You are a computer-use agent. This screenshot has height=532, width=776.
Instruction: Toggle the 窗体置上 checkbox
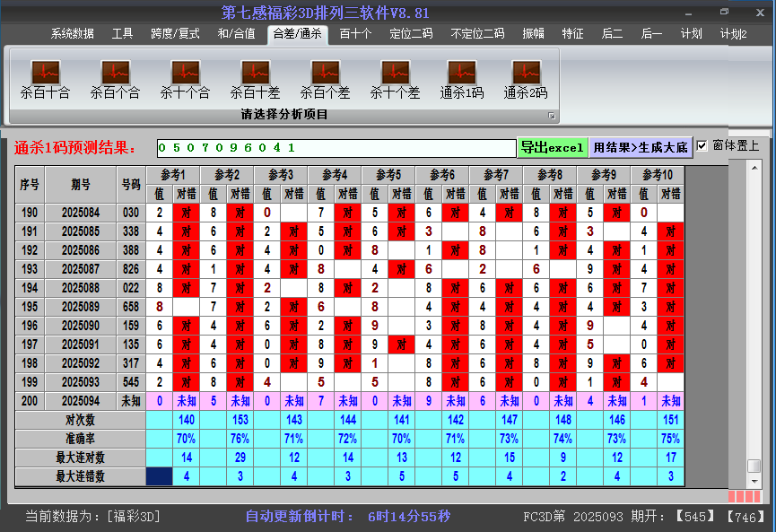point(702,146)
